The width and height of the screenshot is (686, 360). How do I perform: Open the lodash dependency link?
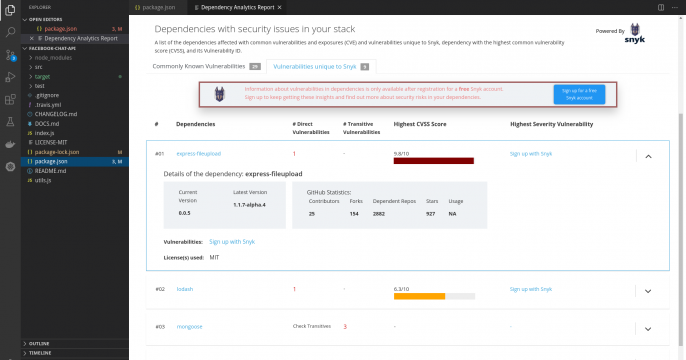[185, 289]
